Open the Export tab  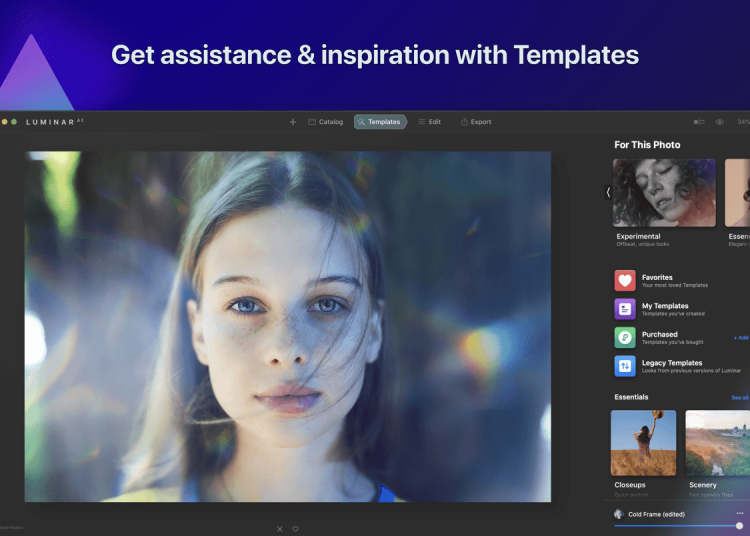tap(476, 122)
